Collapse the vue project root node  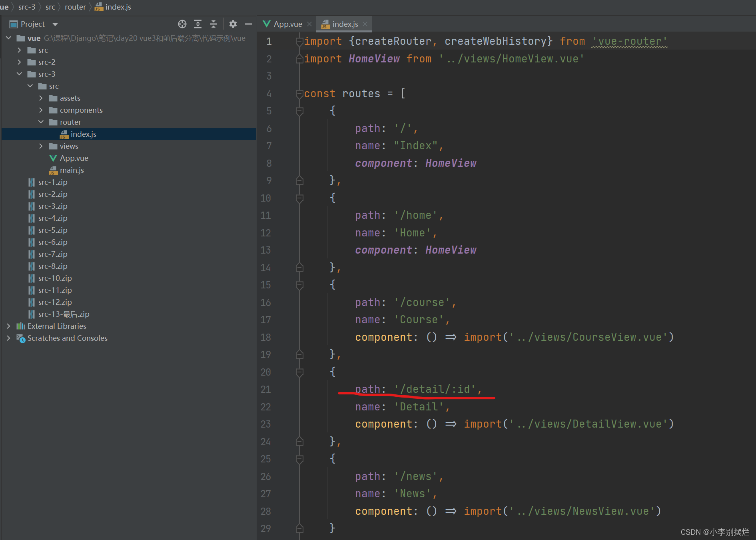tap(8, 38)
